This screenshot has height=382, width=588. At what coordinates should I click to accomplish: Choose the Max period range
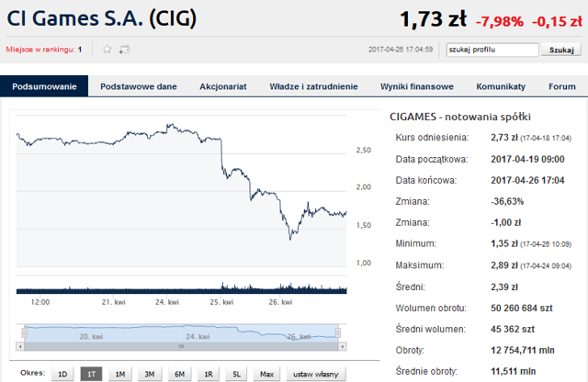[x=266, y=374]
